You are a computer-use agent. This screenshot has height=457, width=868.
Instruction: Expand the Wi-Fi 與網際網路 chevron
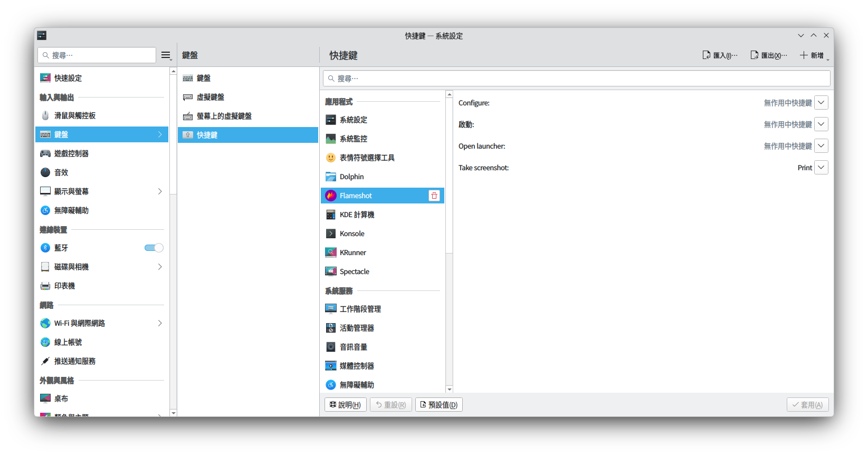(160, 323)
